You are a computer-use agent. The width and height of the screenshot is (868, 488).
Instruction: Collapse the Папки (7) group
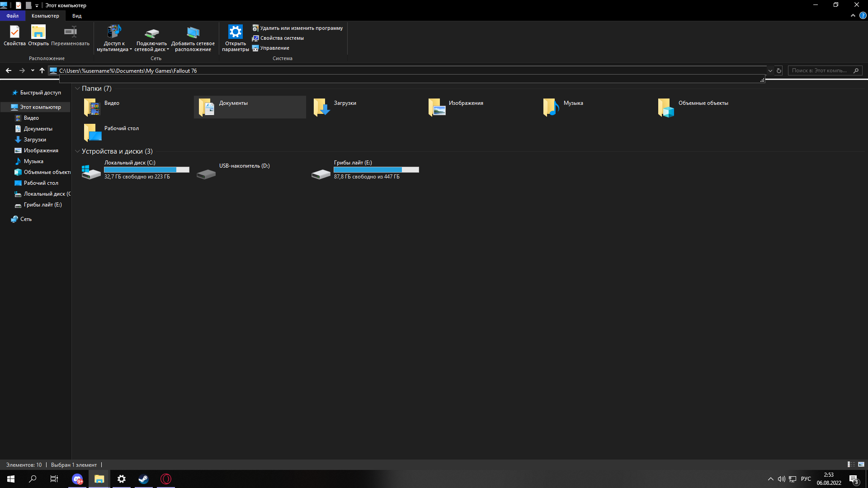[x=77, y=89]
